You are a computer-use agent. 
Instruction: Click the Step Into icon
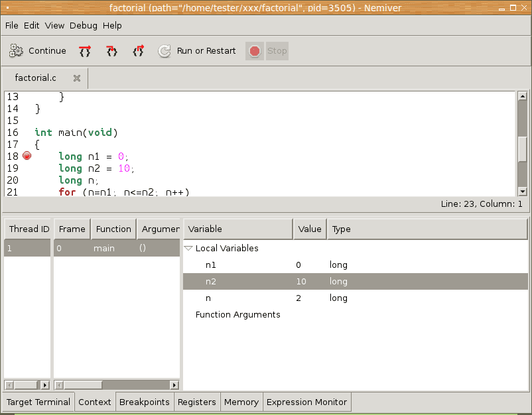111,51
